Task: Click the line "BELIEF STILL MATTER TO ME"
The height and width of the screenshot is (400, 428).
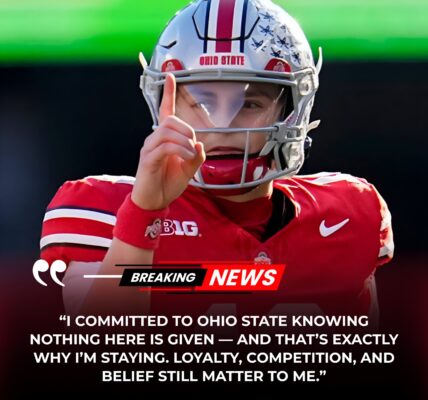Action: [x=214, y=376]
